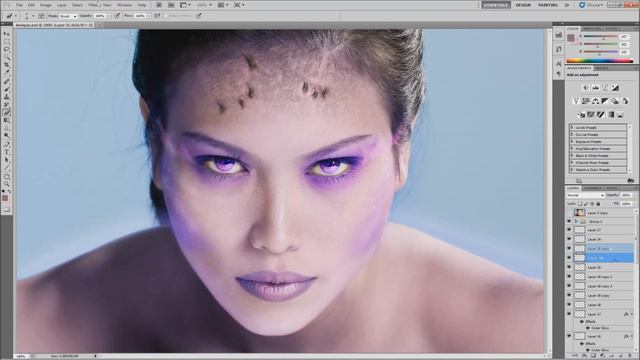Add a Vibrance adjustment

(x=576, y=101)
